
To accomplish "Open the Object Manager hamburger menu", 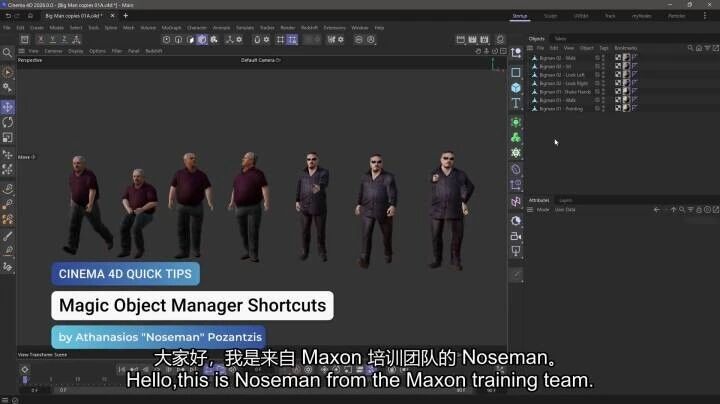I will point(530,48).
